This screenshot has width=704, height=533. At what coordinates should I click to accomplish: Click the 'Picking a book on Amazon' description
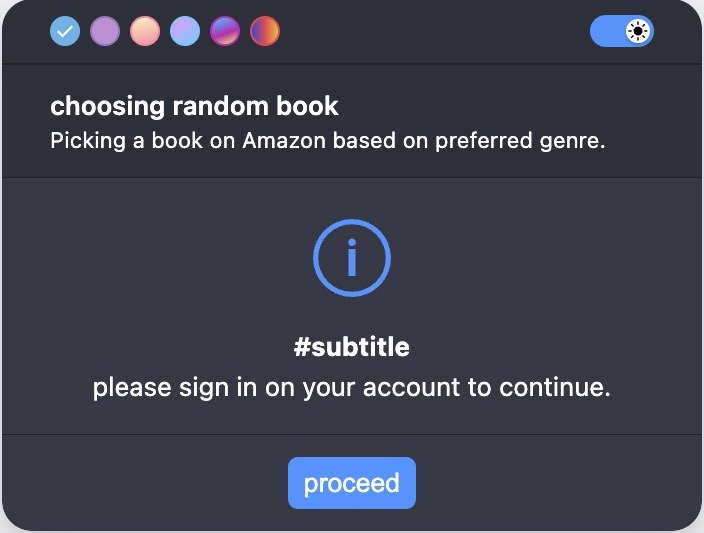[328, 141]
